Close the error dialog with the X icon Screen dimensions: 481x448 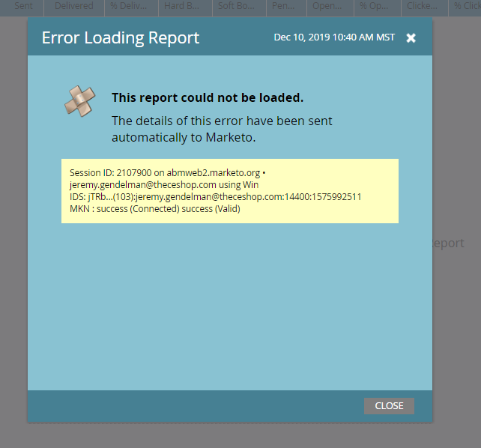(411, 38)
